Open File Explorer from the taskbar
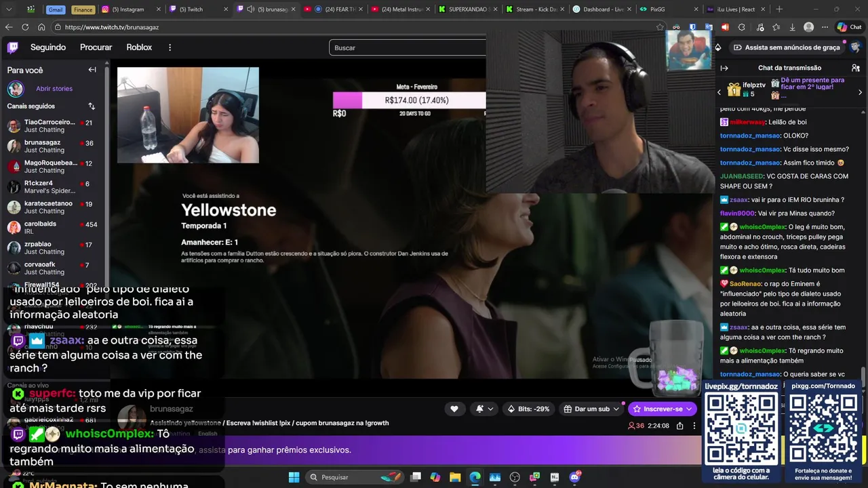 [455, 477]
